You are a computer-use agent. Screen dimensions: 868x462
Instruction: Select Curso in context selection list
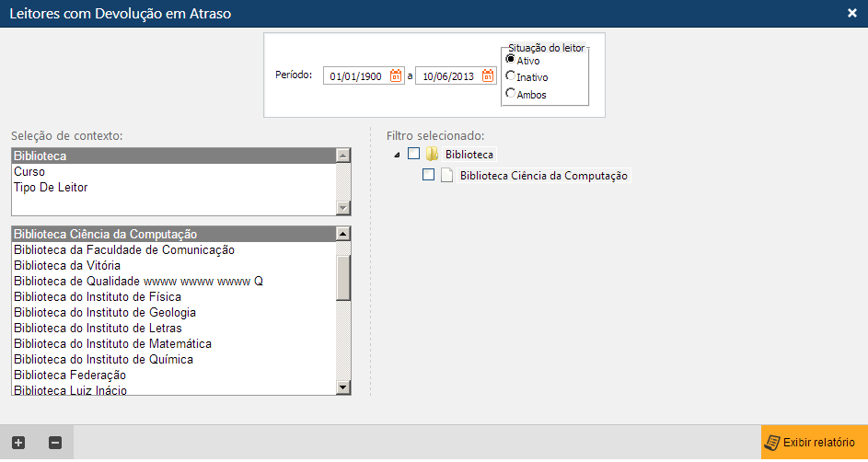pyautogui.click(x=29, y=172)
